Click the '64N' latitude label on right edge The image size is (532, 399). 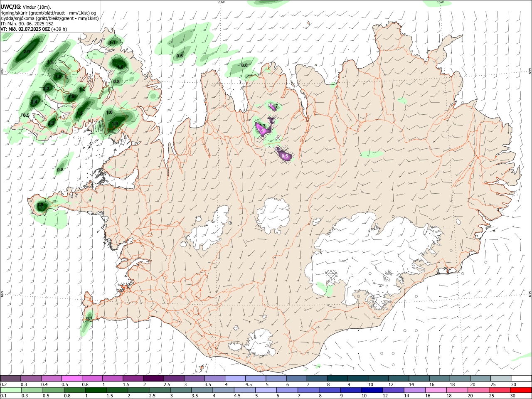pos(530,294)
